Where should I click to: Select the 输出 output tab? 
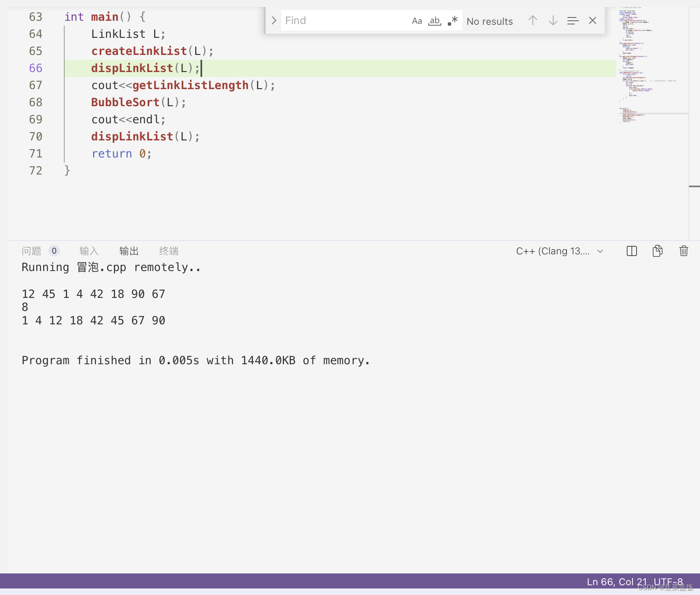[x=129, y=251]
